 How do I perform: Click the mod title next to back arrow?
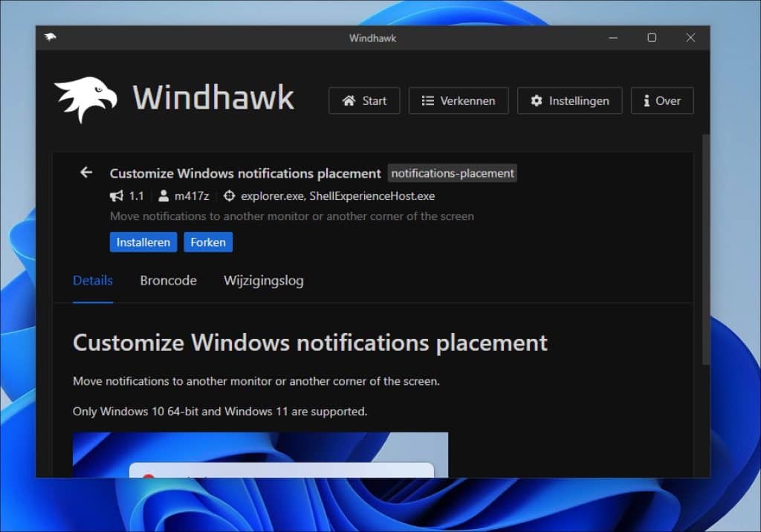click(245, 173)
